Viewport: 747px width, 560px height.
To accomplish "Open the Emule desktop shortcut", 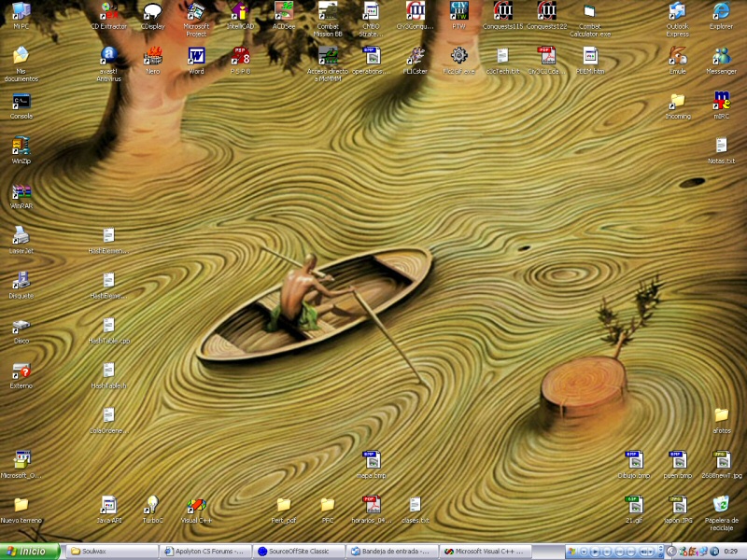I will 677,56.
